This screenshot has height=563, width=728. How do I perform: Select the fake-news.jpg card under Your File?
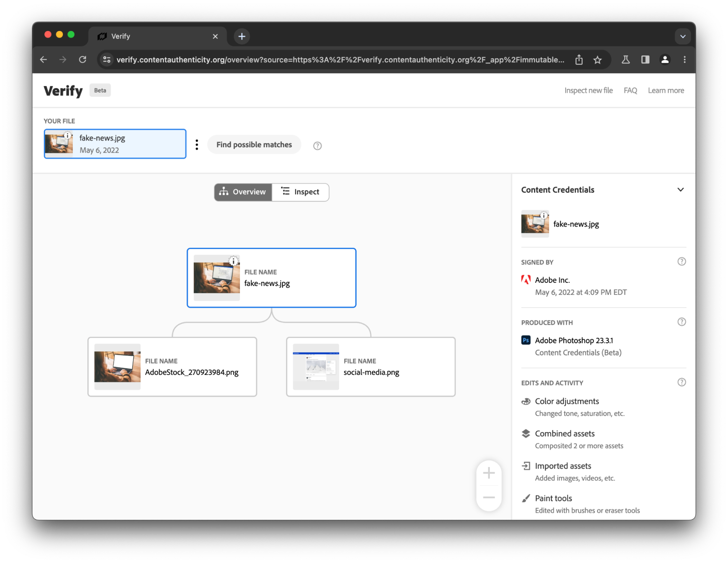pyautogui.click(x=115, y=144)
